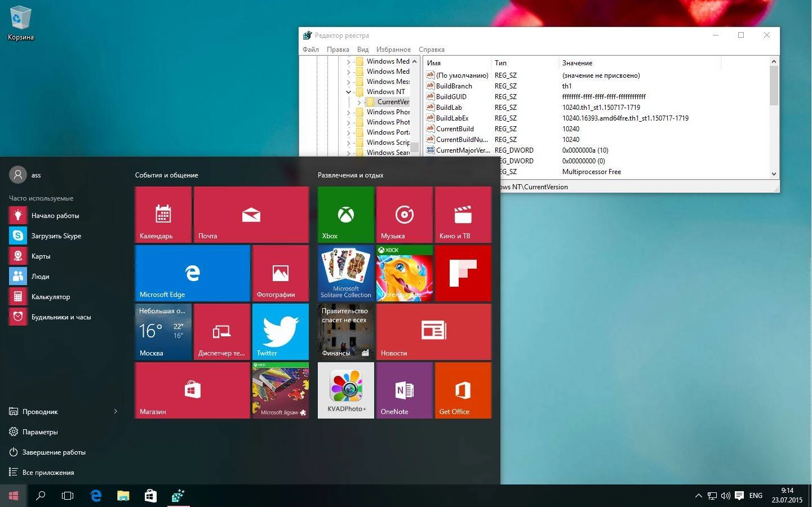Click the tree pane scroll up arrow
This screenshot has width=812, height=507.
click(x=415, y=61)
